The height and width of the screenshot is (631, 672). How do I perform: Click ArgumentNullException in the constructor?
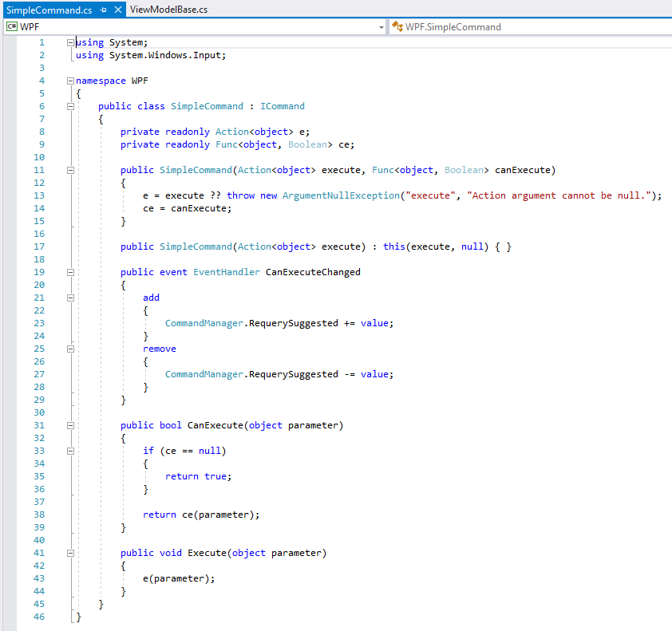(341, 195)
